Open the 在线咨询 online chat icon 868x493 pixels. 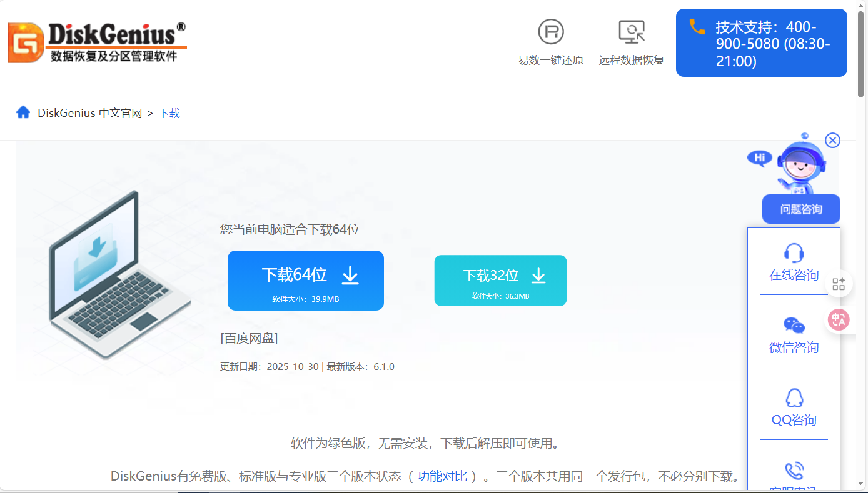click(794, 252)
